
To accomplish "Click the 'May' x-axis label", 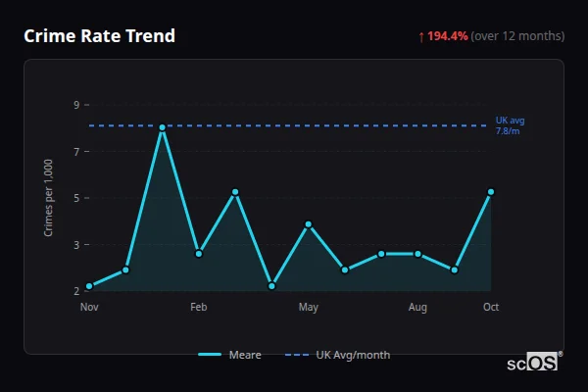I will click(x=309, y=308).
